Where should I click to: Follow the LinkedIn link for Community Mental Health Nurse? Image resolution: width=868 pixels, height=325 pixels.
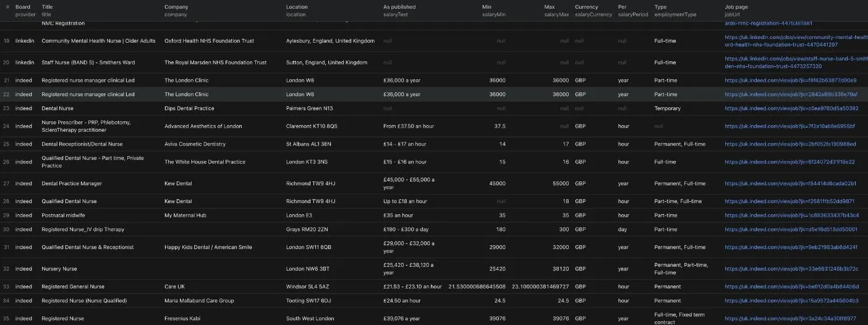point(796,41)
